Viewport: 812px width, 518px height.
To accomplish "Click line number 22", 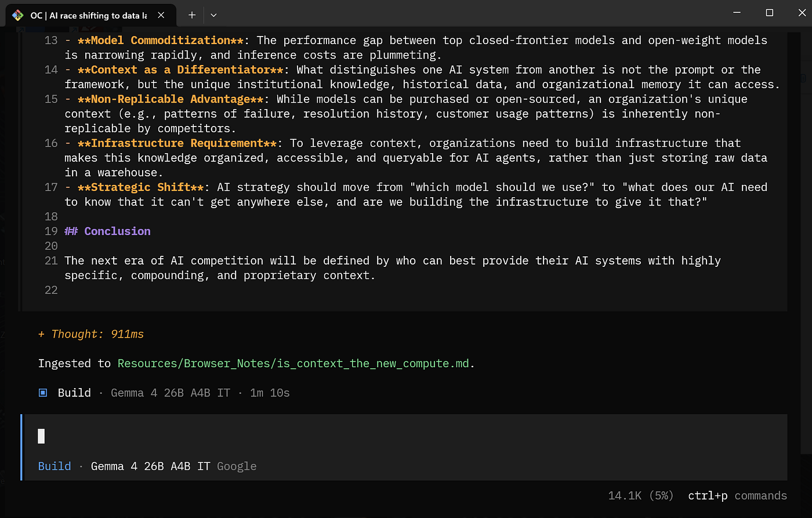I will click(51, 290).
